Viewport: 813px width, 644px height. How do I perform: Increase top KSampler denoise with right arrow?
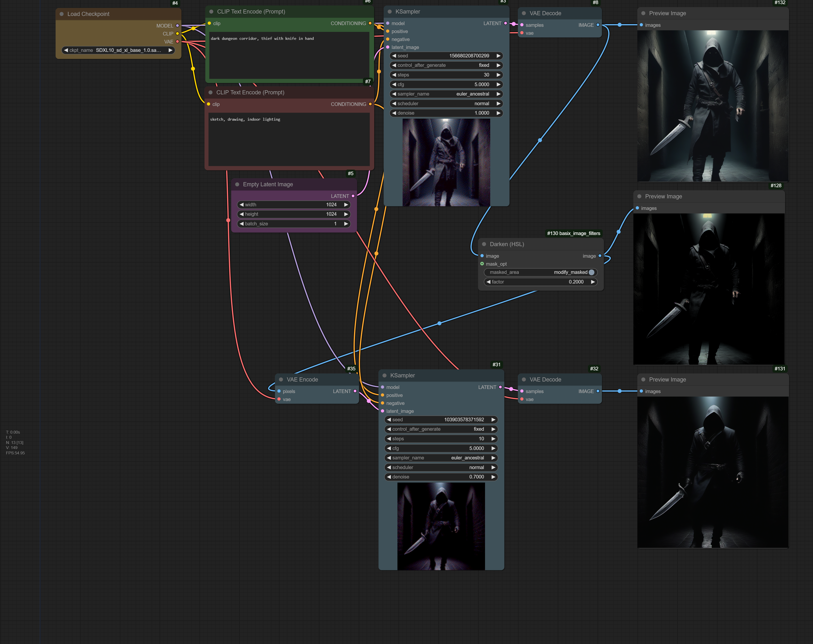(x=499, y=113)
